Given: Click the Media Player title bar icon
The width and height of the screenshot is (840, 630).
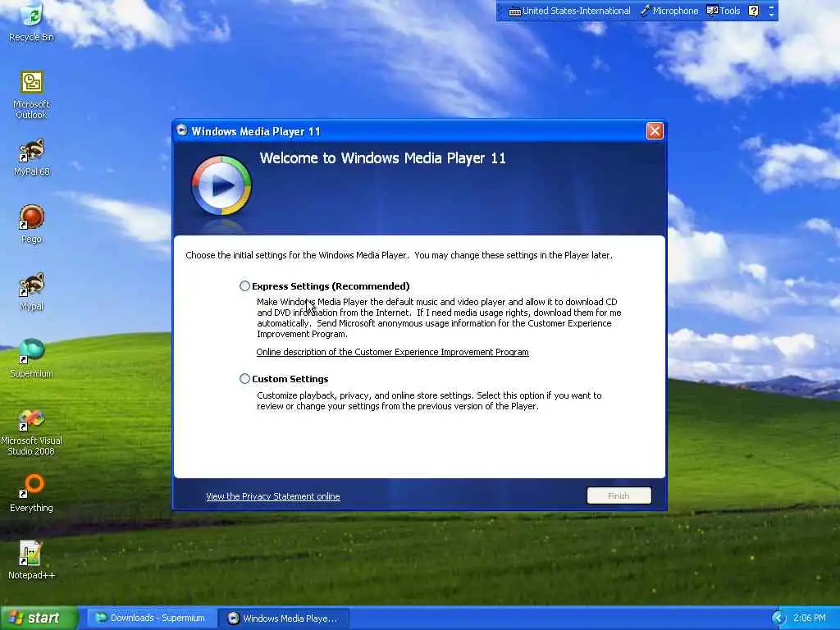Looking at the screenshot, I should 182,130.
